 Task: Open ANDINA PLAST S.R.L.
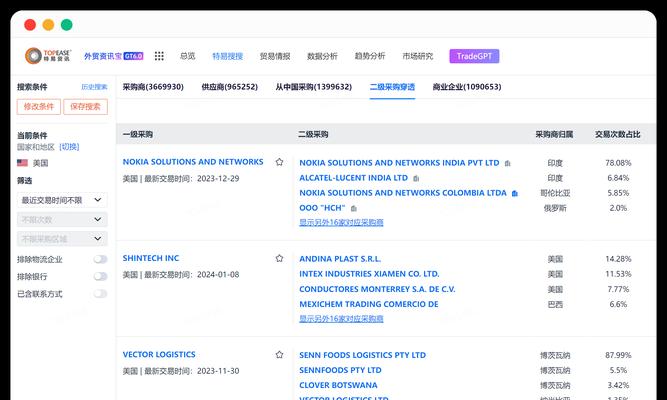pos(340,259)
